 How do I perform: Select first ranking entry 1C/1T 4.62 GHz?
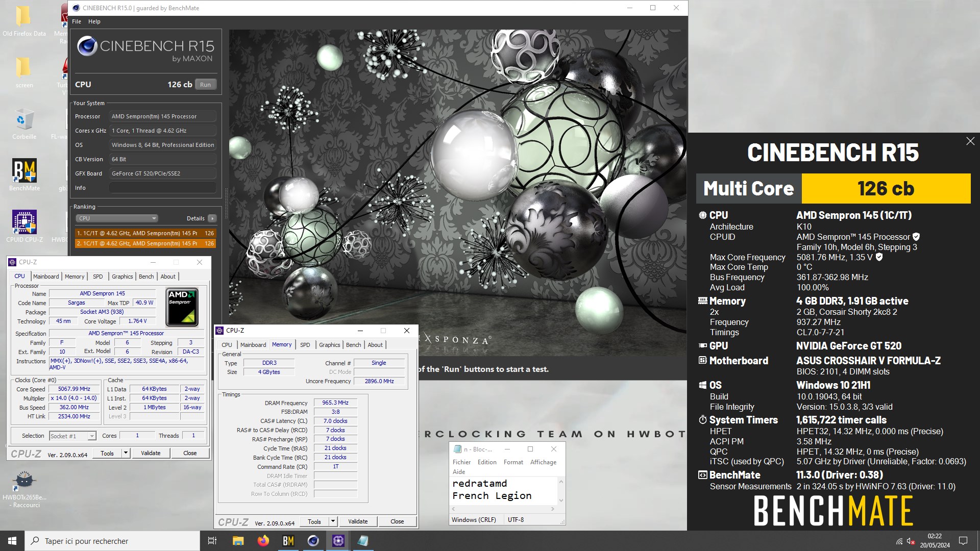pos(145,233)
